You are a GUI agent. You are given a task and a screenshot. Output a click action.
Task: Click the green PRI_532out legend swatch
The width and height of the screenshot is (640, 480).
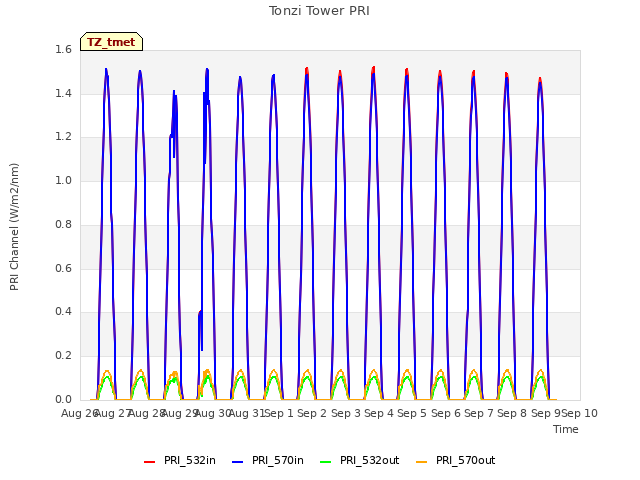(x=326, y=462)
